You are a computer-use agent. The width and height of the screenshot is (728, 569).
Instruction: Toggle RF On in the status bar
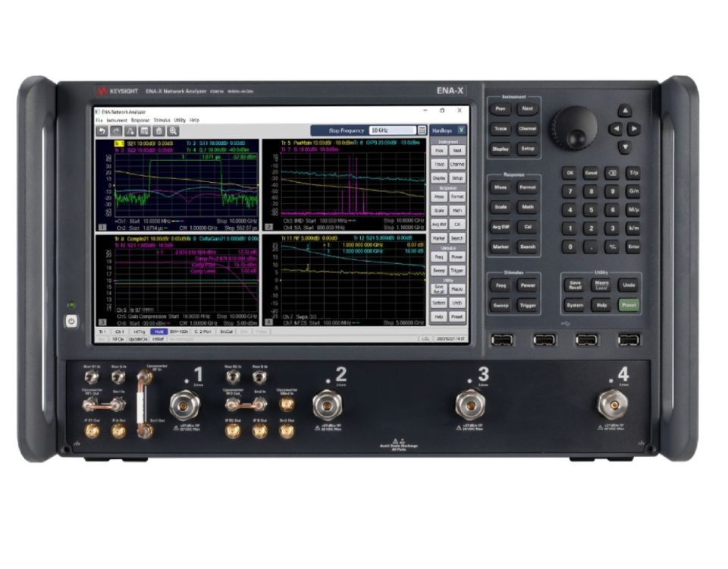[x=119, y=339]
